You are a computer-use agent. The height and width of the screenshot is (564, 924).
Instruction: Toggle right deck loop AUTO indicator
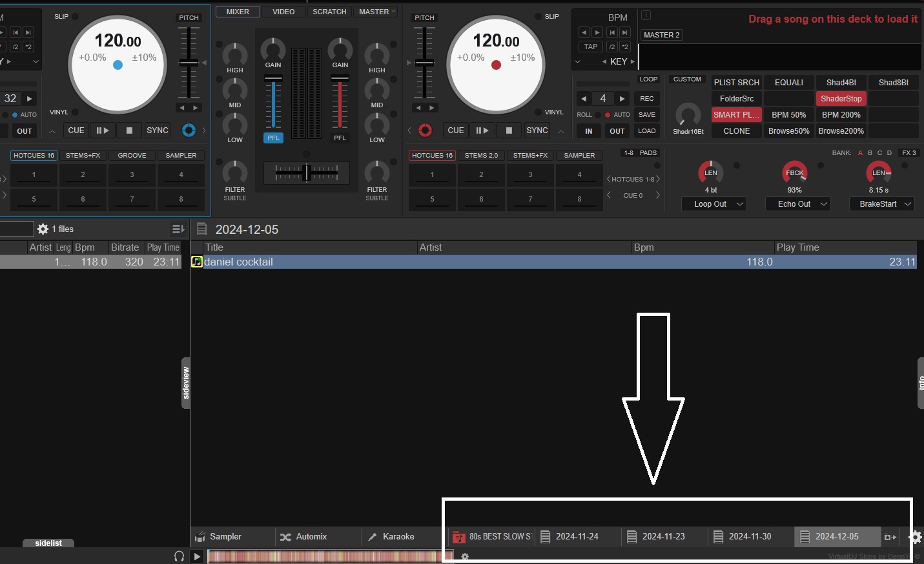[608, 115]
